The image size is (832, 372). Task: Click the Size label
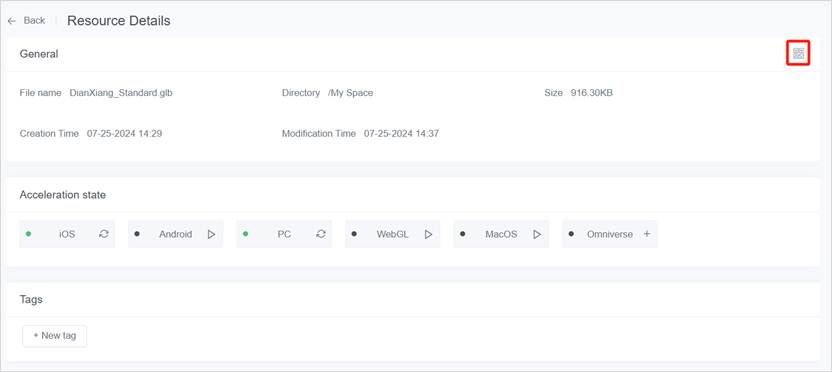tap(553, 93)
